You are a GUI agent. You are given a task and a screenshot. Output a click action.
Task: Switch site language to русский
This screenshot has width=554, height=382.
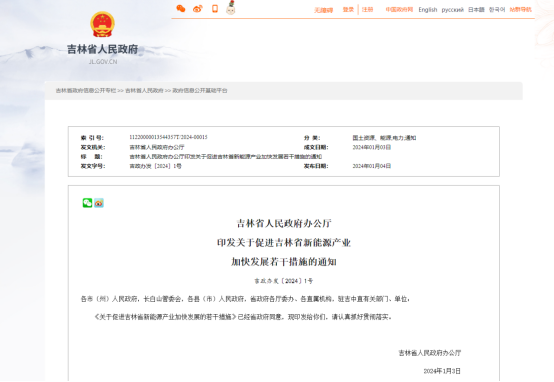coord(453,10)
